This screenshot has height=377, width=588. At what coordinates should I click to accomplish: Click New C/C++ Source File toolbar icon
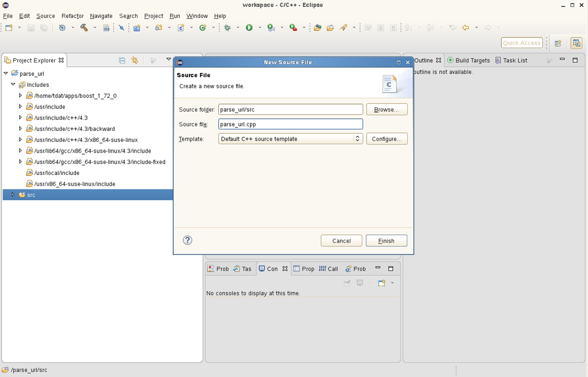pos(181,28)
